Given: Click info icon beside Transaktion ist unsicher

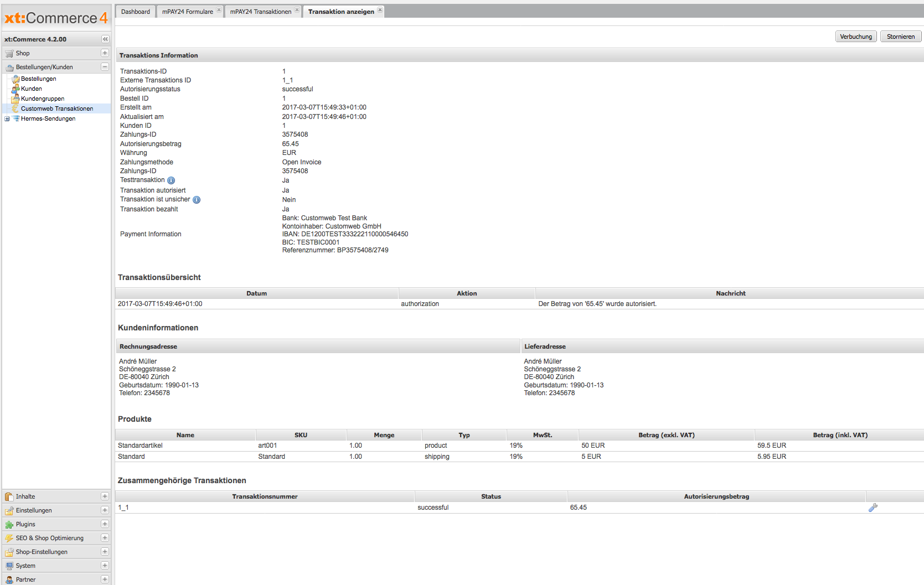Looking at the screenshot, I should tap(197, 200).
